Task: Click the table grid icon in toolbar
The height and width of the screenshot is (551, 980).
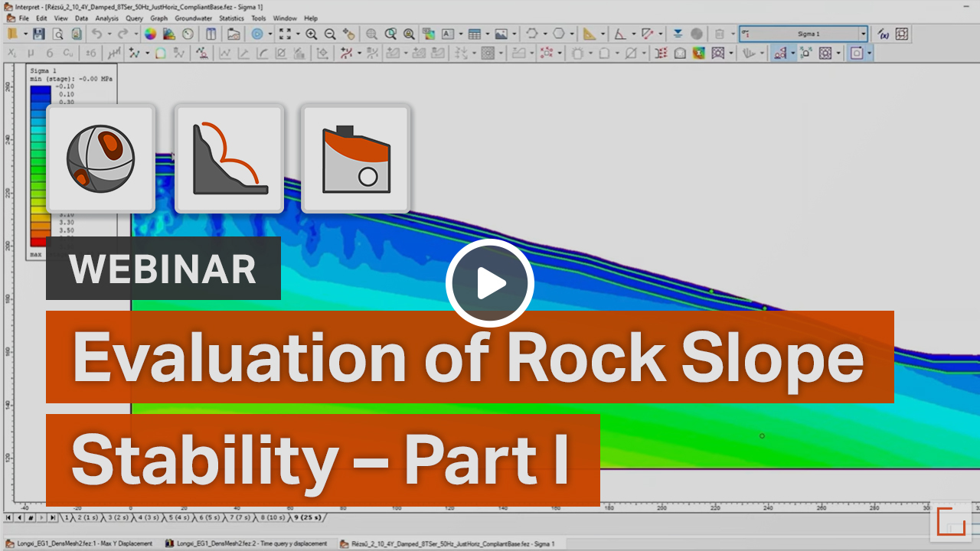Action: point(475,34)
